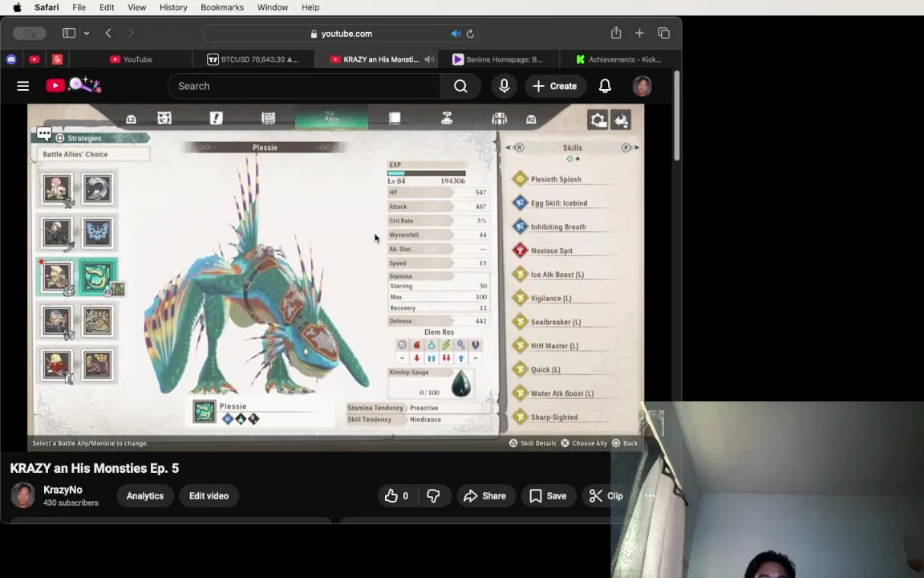
Task: Open YouTube notifications bell
Action: pyautogui.click(x=605, y=86)
